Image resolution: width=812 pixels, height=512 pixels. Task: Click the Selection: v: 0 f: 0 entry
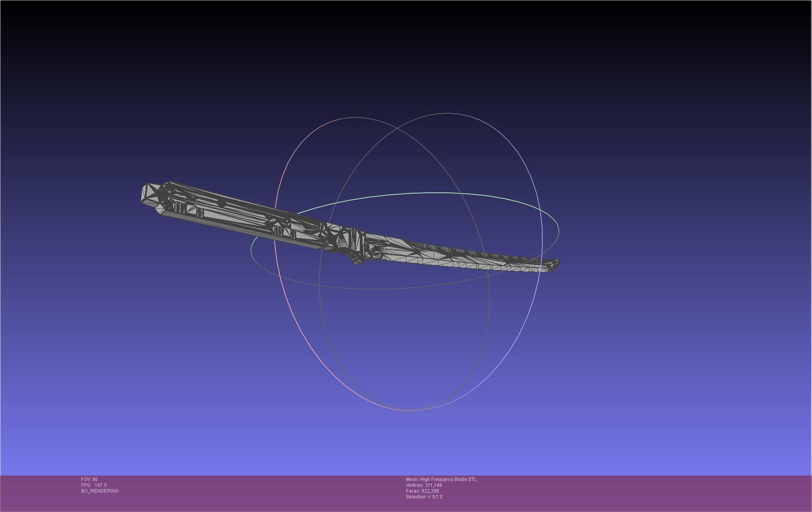point(424,497)
